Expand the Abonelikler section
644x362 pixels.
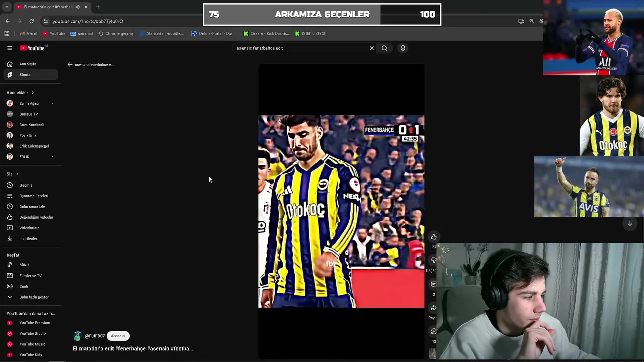click(20, 93)
